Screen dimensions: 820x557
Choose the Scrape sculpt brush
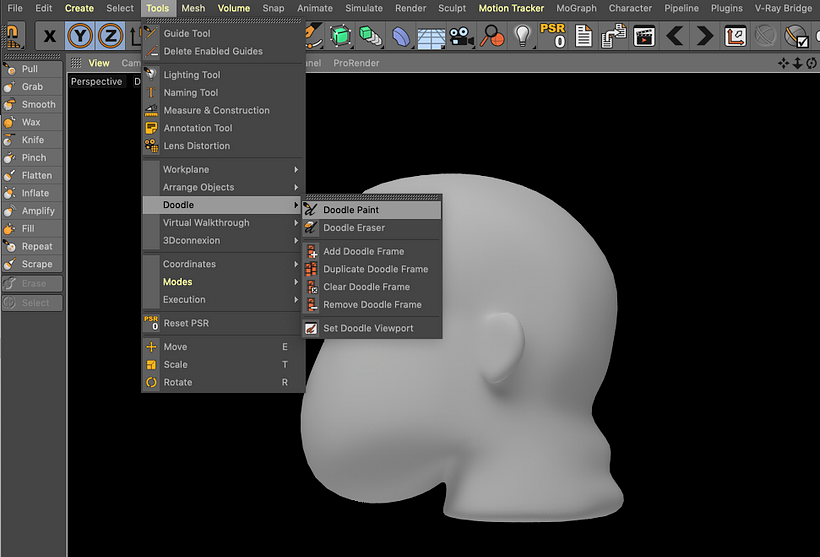click(x=32, y=265)
